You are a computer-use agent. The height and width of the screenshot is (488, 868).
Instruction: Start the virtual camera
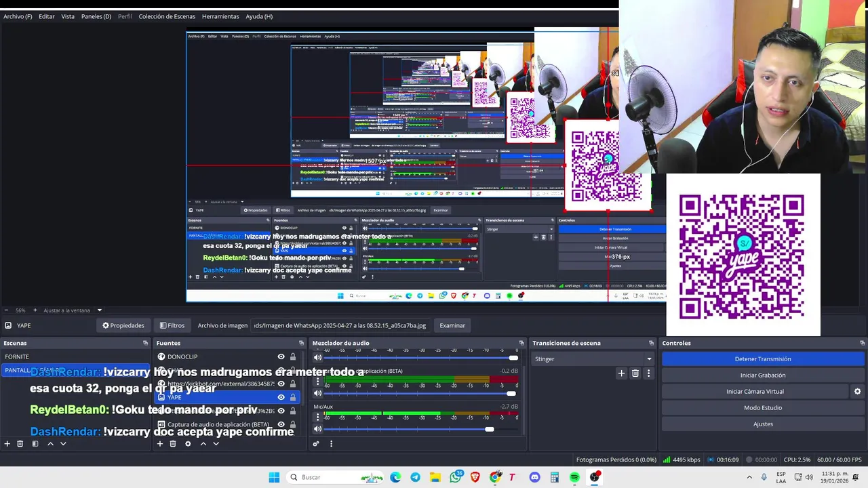click(x=755, y=391)
